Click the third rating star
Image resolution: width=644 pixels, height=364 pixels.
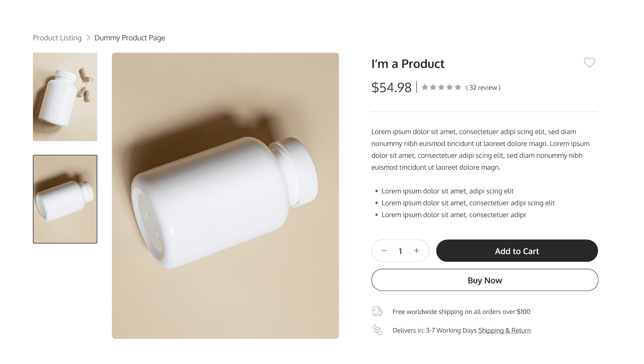[x=441, y=87]
